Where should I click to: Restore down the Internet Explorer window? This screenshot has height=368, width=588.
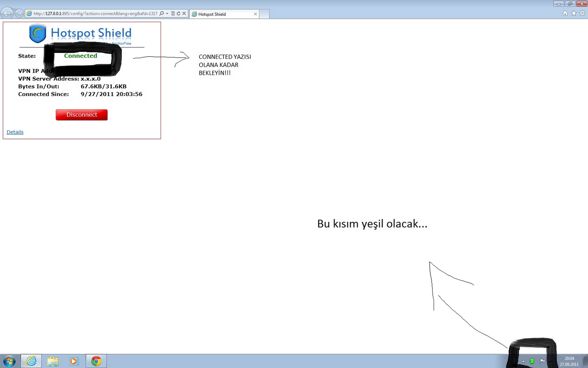(570, 4)
